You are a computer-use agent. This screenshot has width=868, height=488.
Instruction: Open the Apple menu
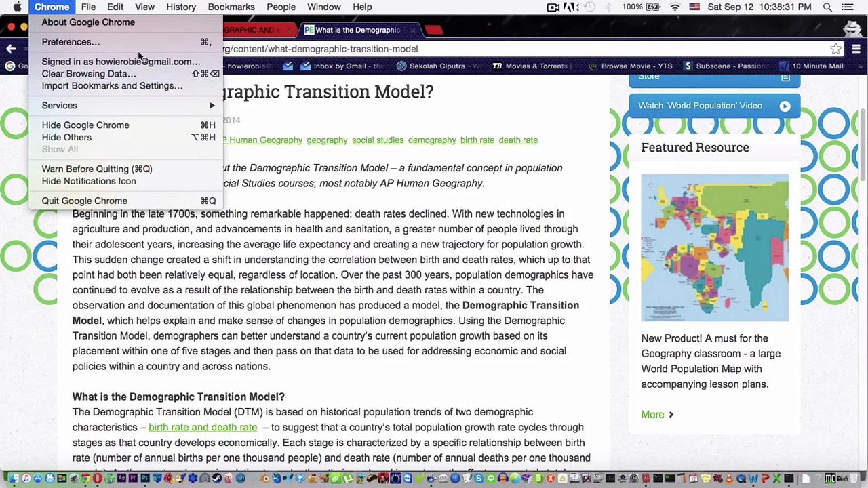coord(17,7)
